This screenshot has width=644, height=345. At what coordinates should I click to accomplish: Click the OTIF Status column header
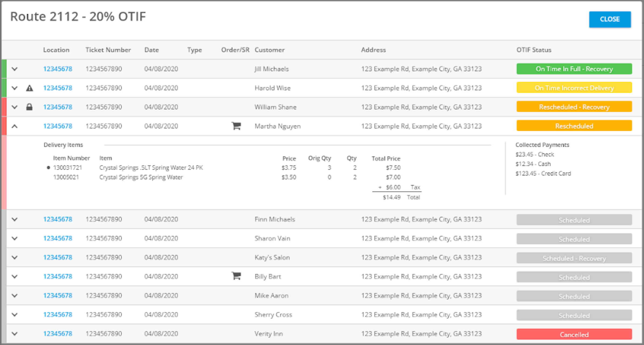534,50
